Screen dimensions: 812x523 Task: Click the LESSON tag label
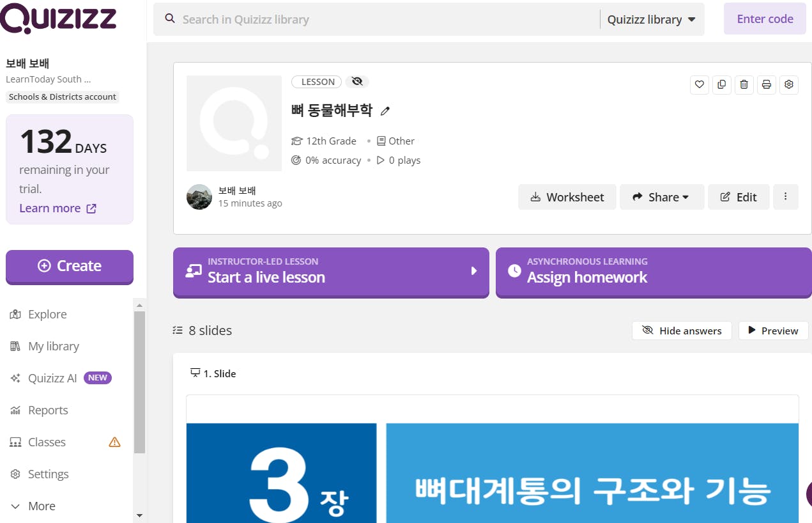[x=318, y=82]
